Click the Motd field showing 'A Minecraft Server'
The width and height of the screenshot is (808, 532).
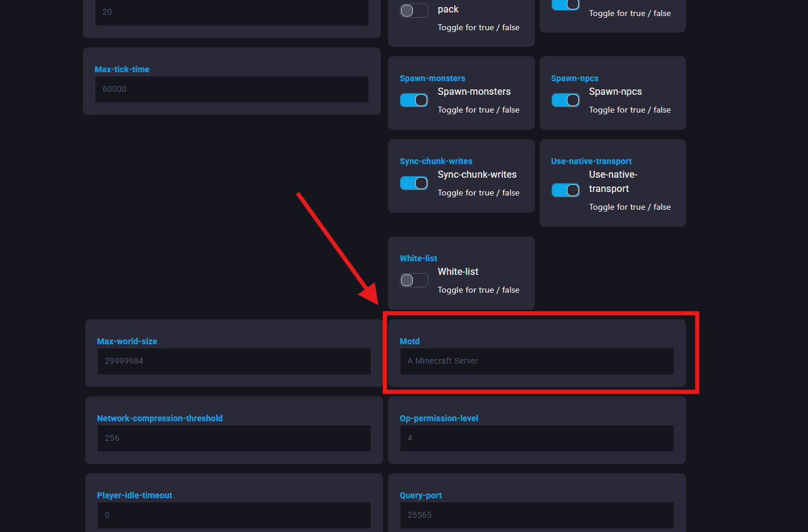click(536, 361)
